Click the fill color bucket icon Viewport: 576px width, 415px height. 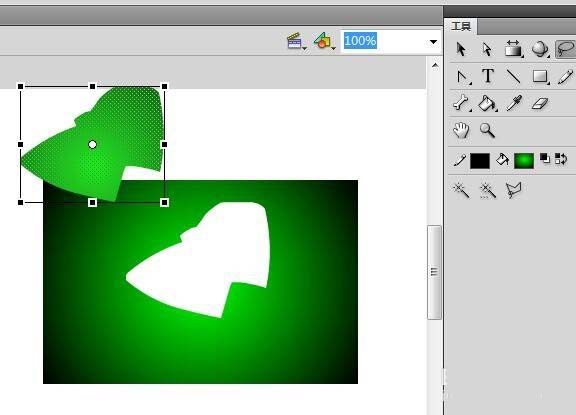click(x=502, y=160)
